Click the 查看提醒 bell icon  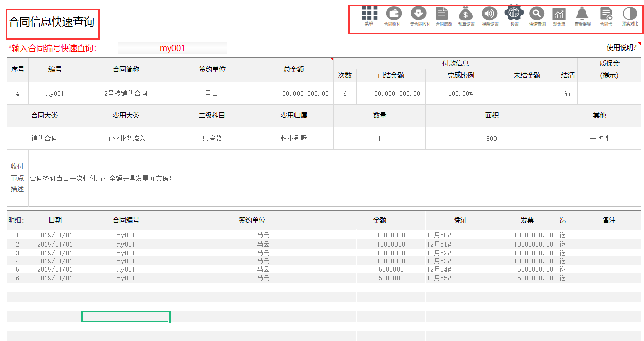coord(582,14)
